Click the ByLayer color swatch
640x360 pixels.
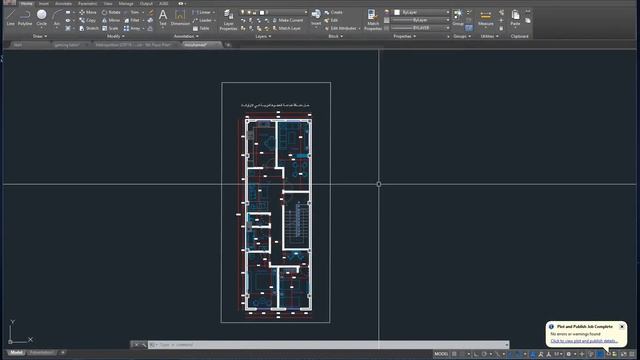click(397, 12)
